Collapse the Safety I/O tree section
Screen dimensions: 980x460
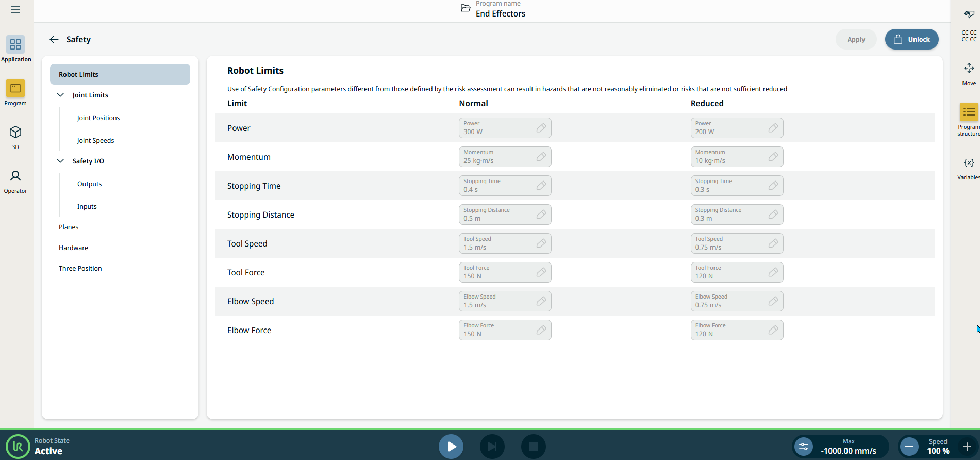click(x=60, y=161)
